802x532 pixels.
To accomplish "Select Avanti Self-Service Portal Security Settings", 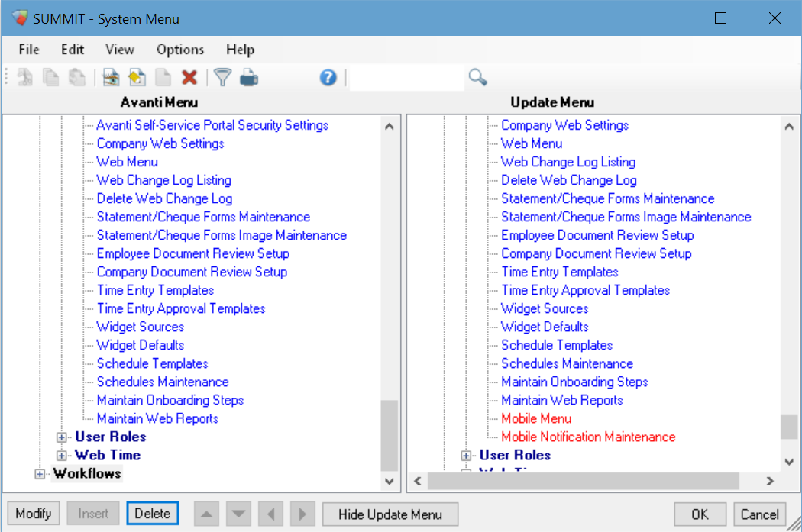I will (212, 125).
